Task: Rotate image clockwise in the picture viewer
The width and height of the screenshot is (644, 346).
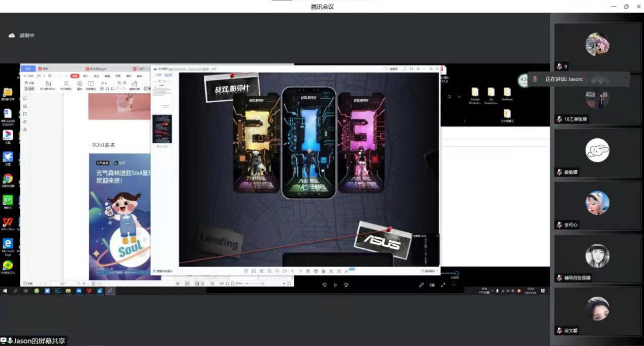Action: click(x=284, y=271)
